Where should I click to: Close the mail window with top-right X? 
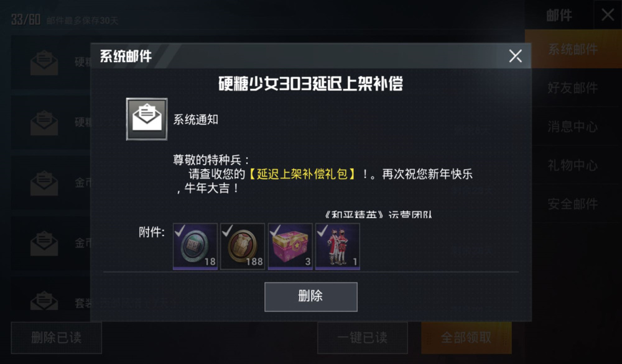point(608,15)
